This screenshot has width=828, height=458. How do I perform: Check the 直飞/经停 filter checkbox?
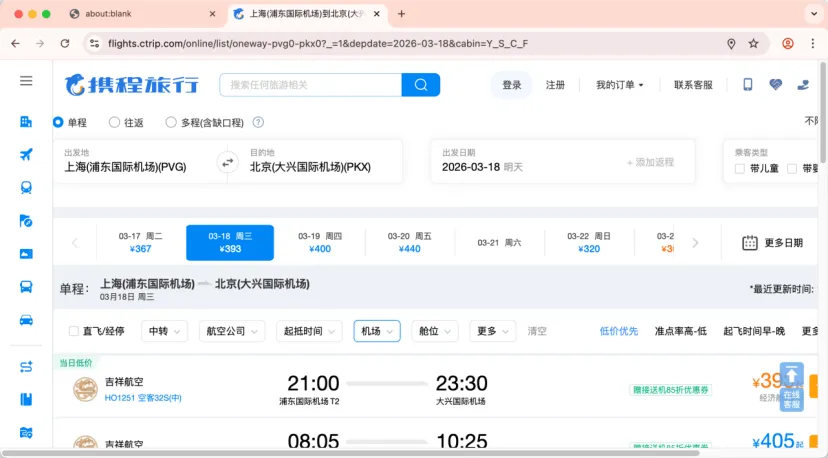click(x=74, y=331)
